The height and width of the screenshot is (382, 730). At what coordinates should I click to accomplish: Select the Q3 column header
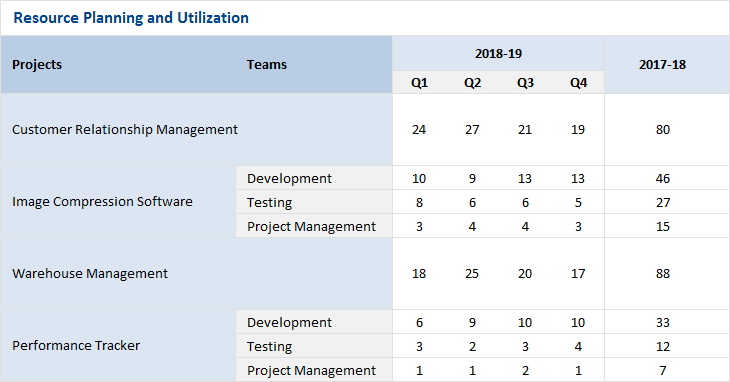pyautogui.click(x=525, y=82)
